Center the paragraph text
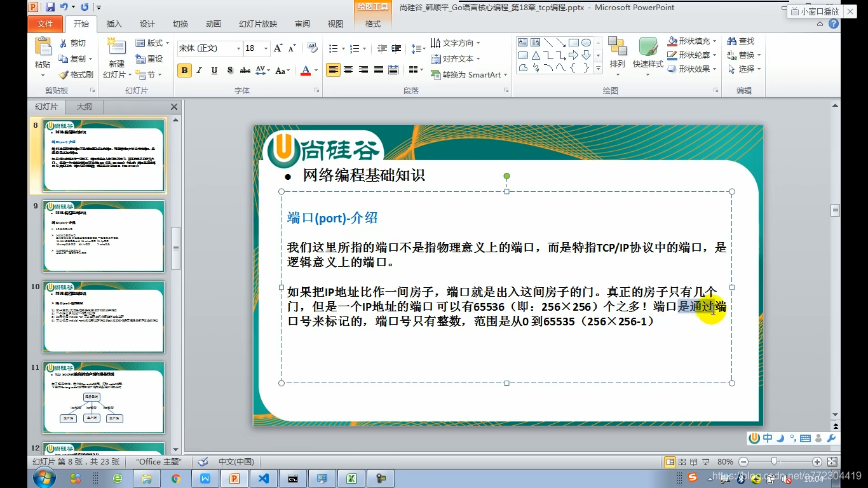The height and width of the screenshot is (488, 868). tap(348, 70)
